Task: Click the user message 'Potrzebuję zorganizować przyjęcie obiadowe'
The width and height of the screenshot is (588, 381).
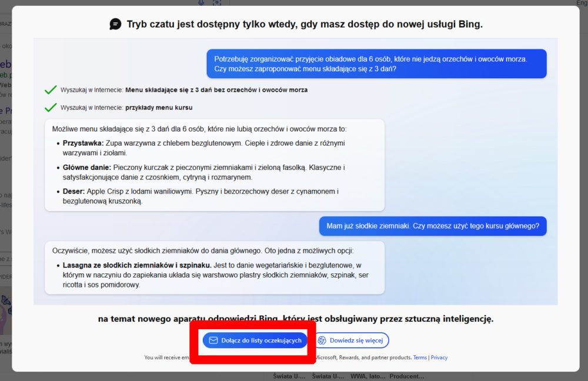Action: coord(376,63)
